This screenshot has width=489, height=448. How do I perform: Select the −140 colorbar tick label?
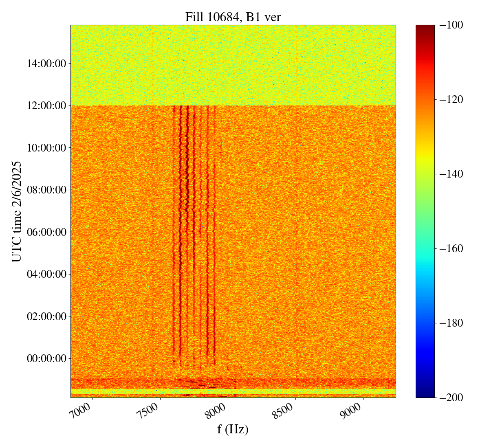coord(451,174)
